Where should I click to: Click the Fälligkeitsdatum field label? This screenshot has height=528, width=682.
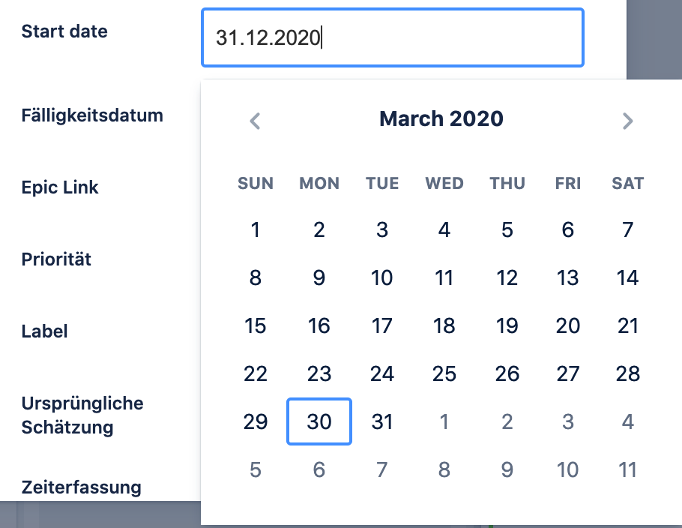click(x=92, y=116)
